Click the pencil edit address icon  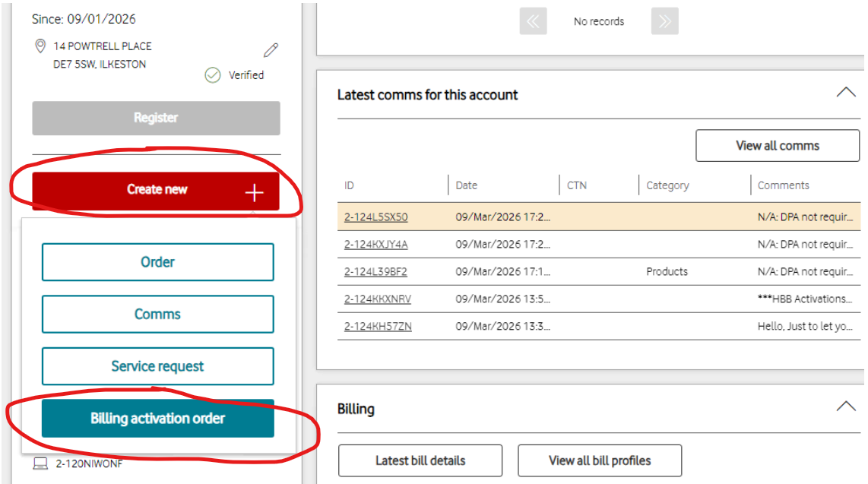point(271,51)
